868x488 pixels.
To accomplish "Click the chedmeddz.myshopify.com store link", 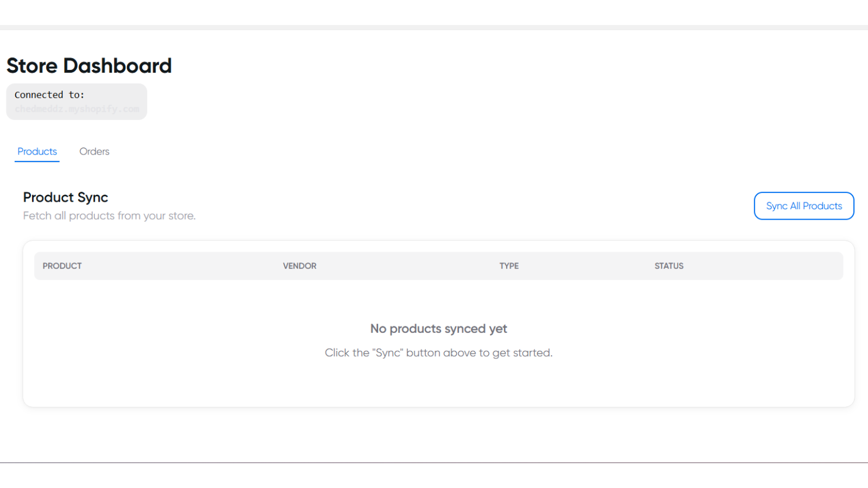I will [x=76, y=109].
